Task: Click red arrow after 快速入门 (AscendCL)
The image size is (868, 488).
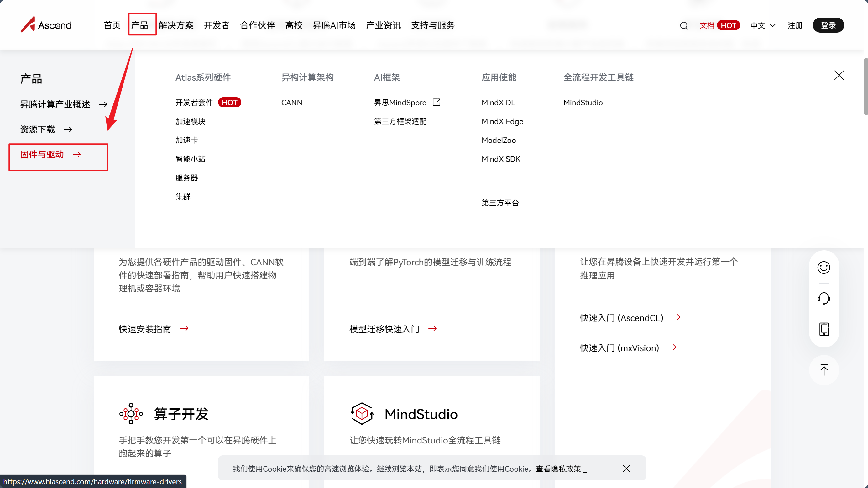Action: tap(676, 317)
